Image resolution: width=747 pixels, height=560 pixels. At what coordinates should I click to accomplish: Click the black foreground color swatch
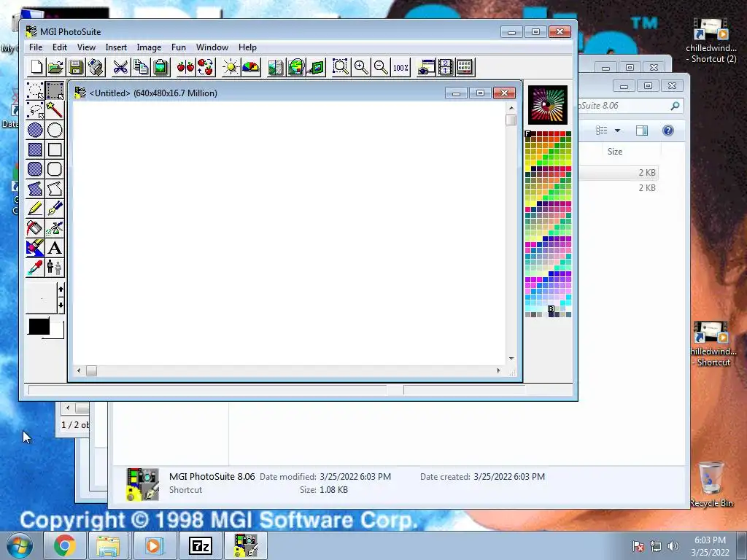[39, 327]
